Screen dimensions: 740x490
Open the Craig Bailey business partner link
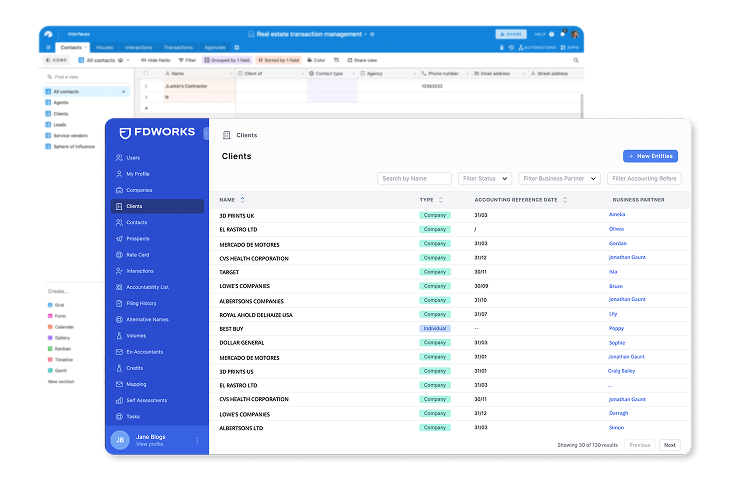pyautogui.click(x=621, y=371)
